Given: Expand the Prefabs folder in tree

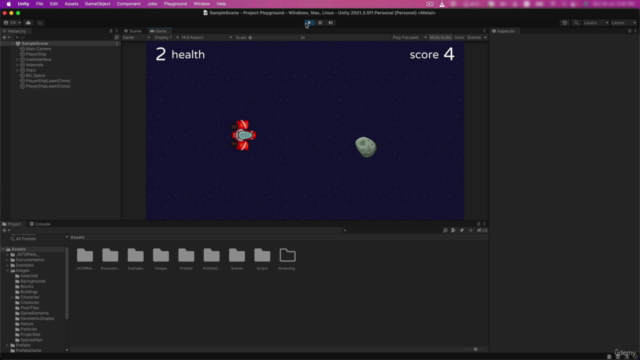Looking at the screenshot, I should pyautogui.click(x=7, y=345).
